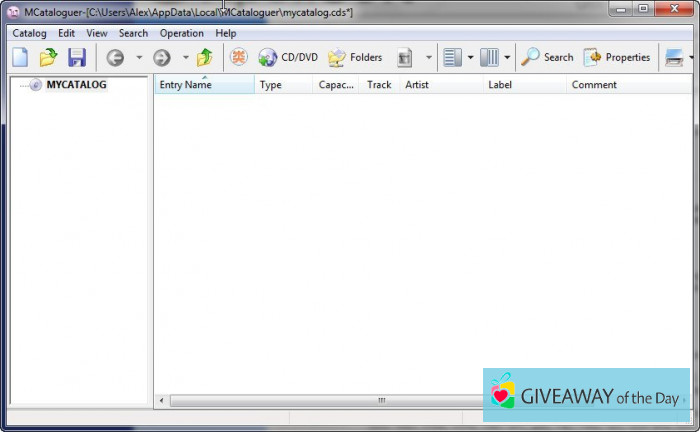Go forward with the right arrow icon
This screenshot has width=700, height=432.
click(161, 58)
